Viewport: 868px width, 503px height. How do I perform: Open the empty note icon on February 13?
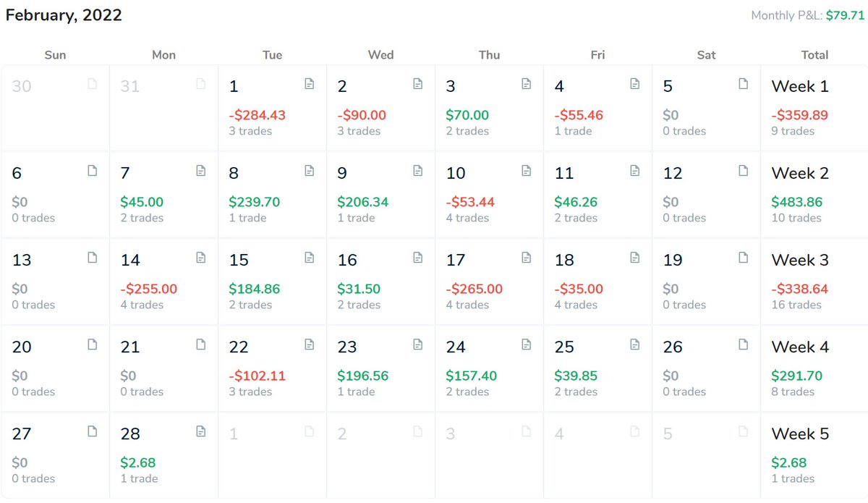click(x=92, y=258)
